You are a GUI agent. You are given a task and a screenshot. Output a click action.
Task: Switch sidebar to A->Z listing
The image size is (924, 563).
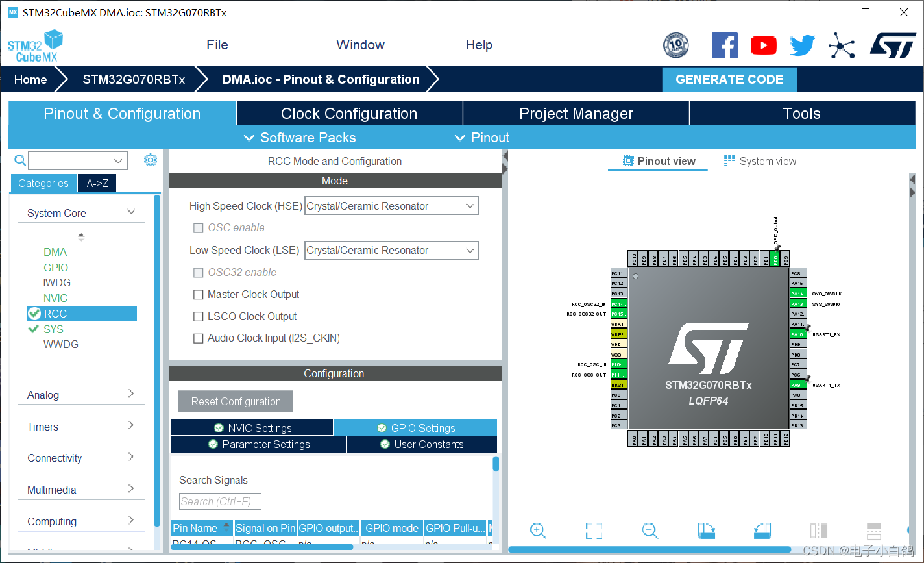97,183
